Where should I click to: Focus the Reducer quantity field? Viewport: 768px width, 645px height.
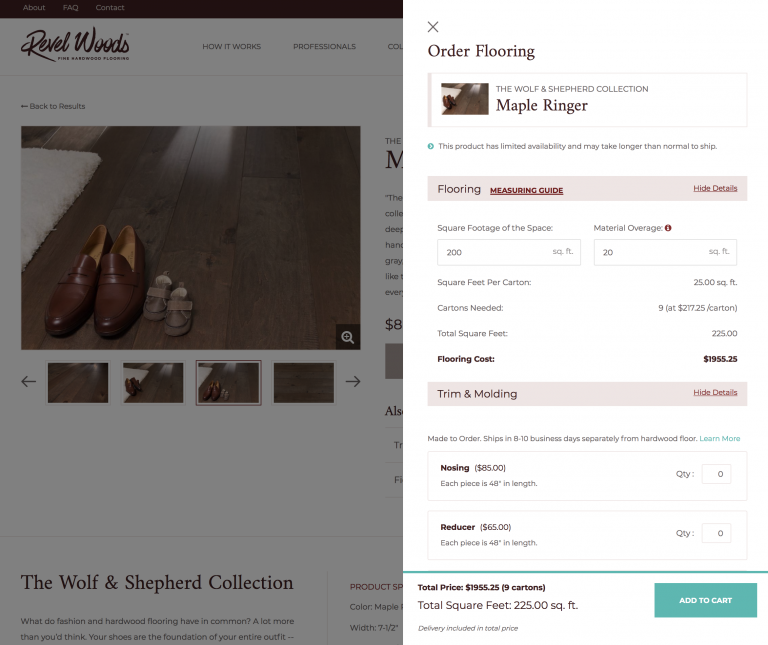click(x=716, y=534)
